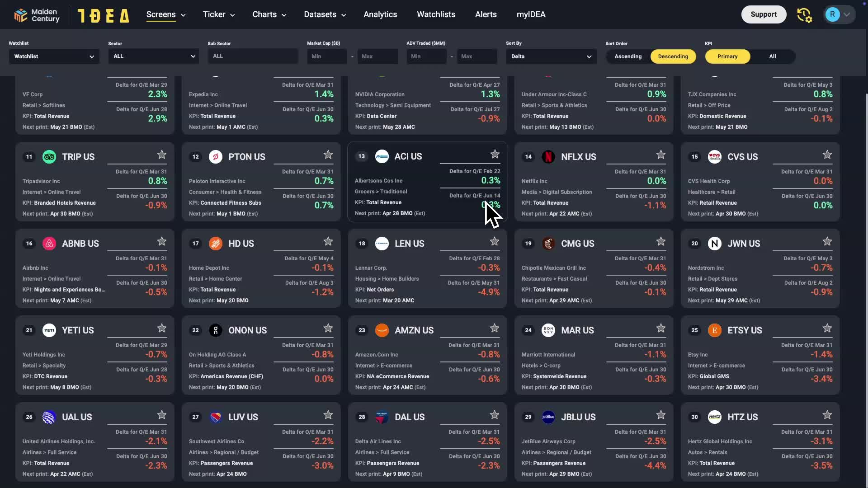
Task: Show Primary KPI only
Action: click(727, 56)
